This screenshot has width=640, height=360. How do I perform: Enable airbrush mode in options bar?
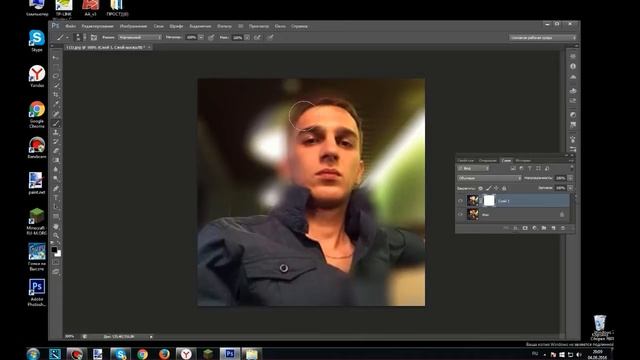pyautogui.click(x=257, y=37)
